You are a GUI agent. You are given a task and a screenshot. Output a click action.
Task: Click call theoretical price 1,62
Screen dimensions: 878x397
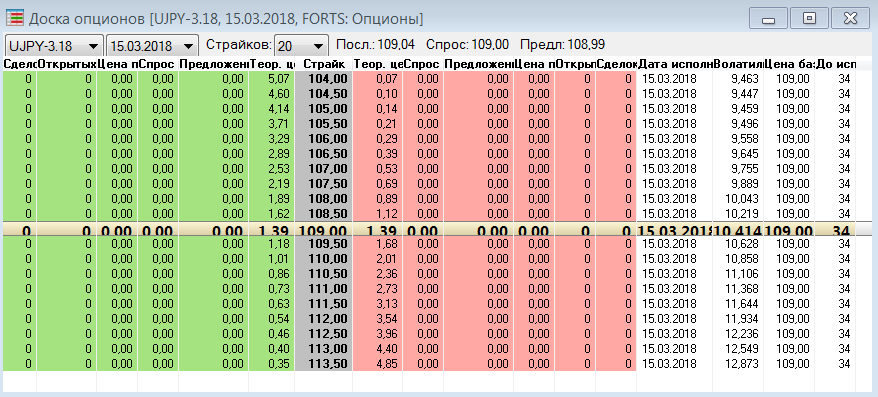tap(272, 213)
